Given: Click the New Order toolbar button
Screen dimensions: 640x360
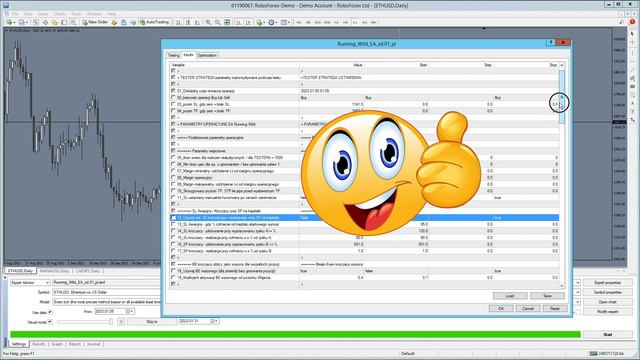Looking at the screenshot, I should (95, 22).
